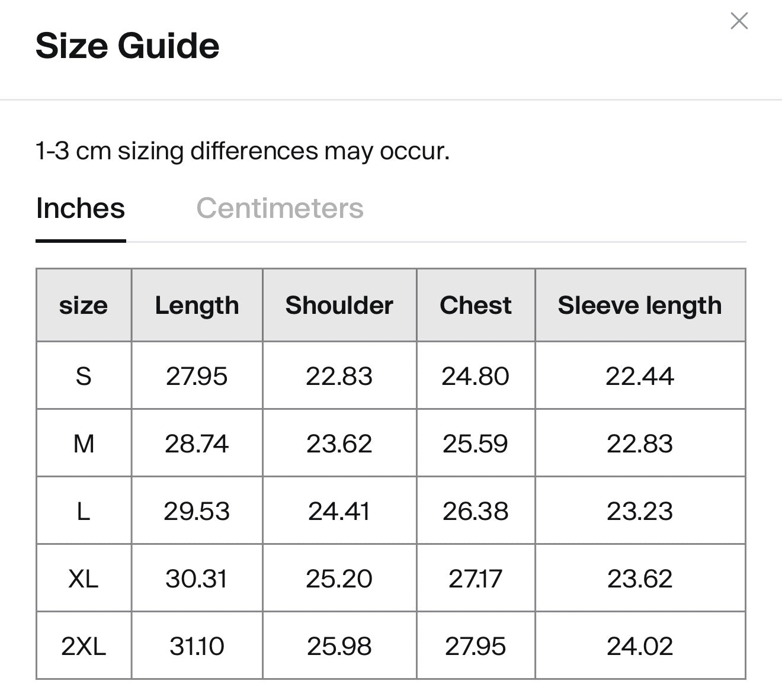Image resolution: width=782 pixels, height=700 pixels.
Task: Click the 2XL sleeve length value 24.02
Action: [x=640, y=646]
